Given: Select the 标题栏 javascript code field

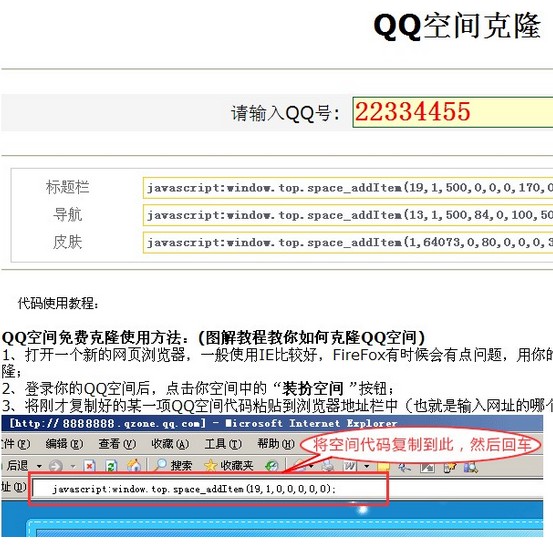Looking at the screenshot, I should tap(348, 188).
